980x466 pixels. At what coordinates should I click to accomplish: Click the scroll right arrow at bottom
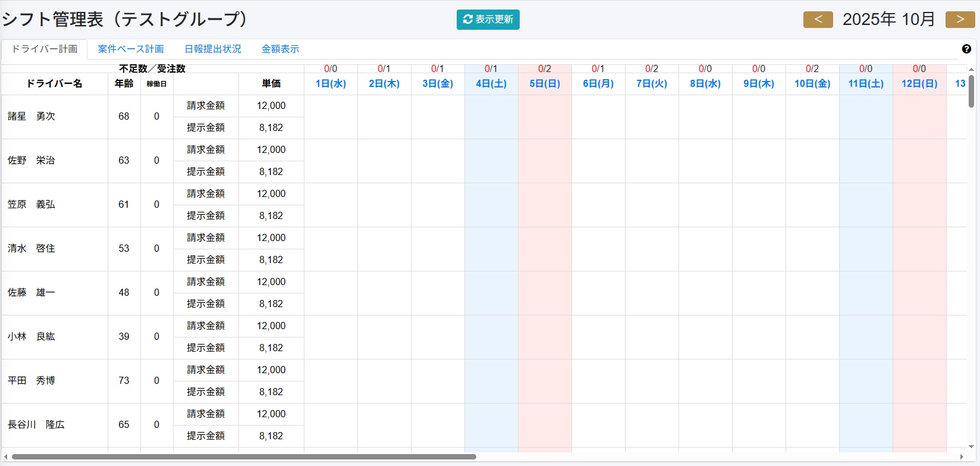tap(962, 457)
